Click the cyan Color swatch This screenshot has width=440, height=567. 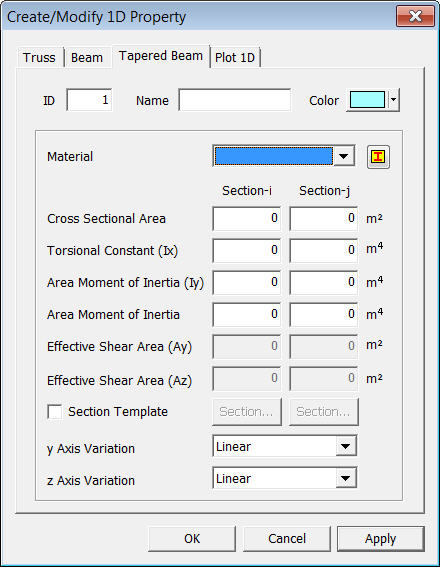[367, 100]
